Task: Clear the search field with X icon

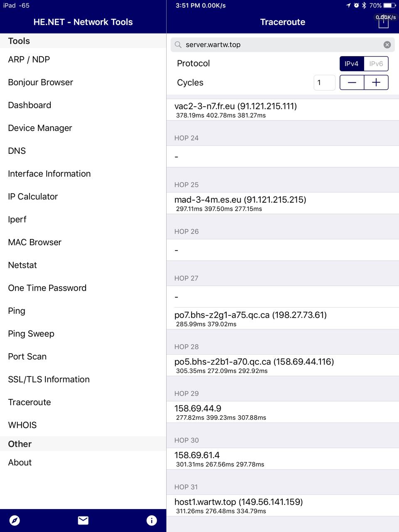Action: [387, 45]
